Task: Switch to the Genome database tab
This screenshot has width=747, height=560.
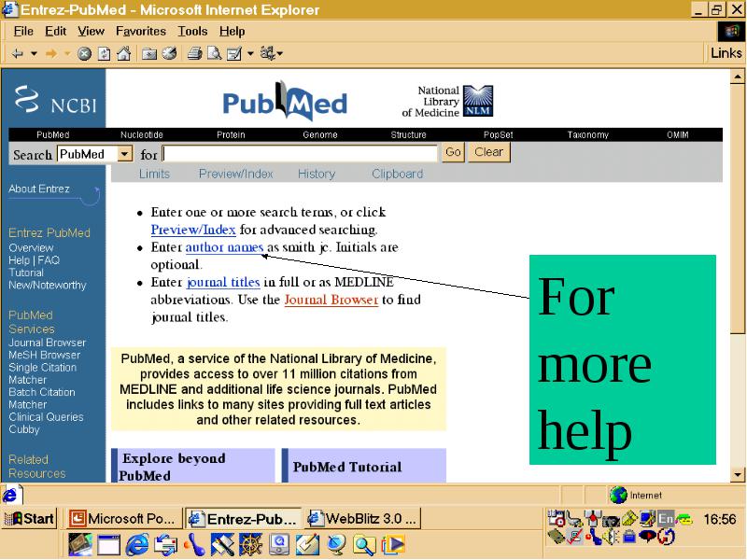Action: tap(319, 134)
